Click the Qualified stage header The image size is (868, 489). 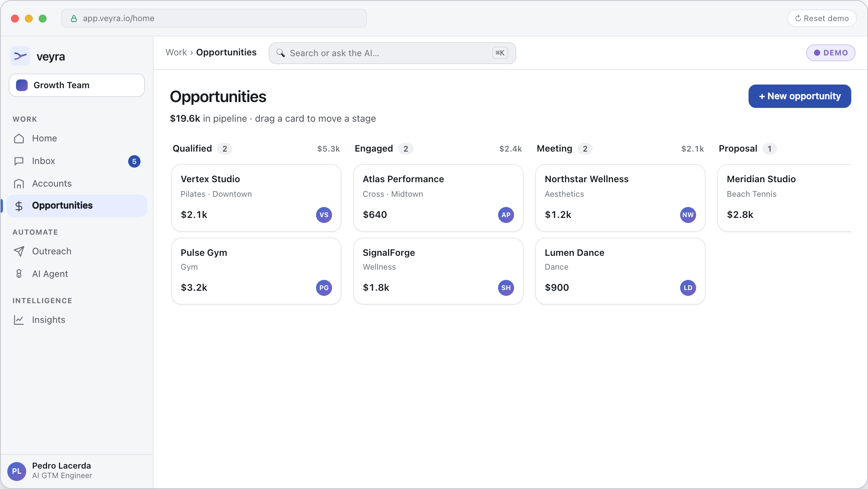click(x=192, y=149)
